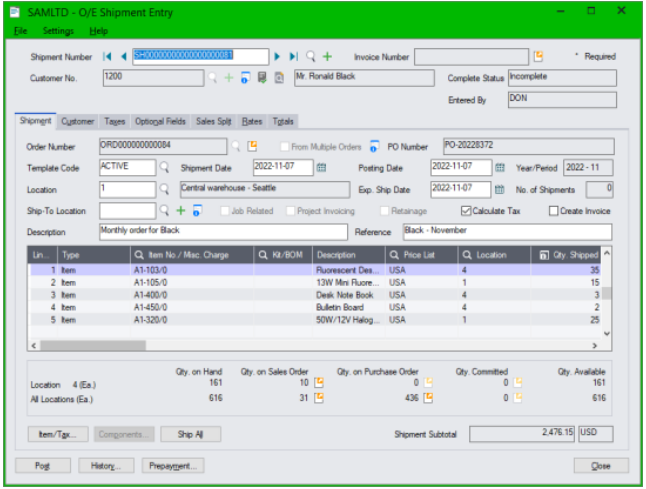Image resolution: width=646 pixels, height=489 pixels.
Task: Click the Ship All button
Action: tap(190, 434)
